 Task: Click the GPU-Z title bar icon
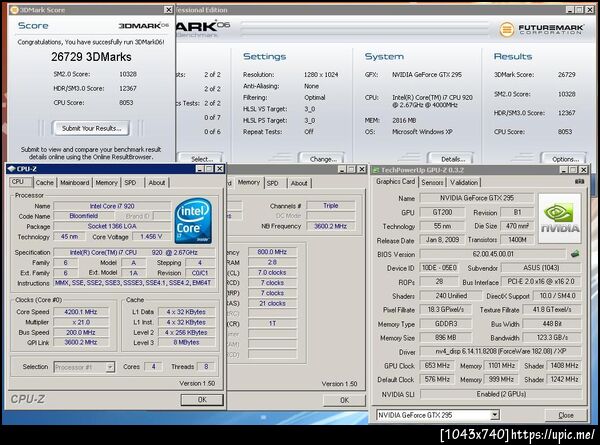click(376, 170)
